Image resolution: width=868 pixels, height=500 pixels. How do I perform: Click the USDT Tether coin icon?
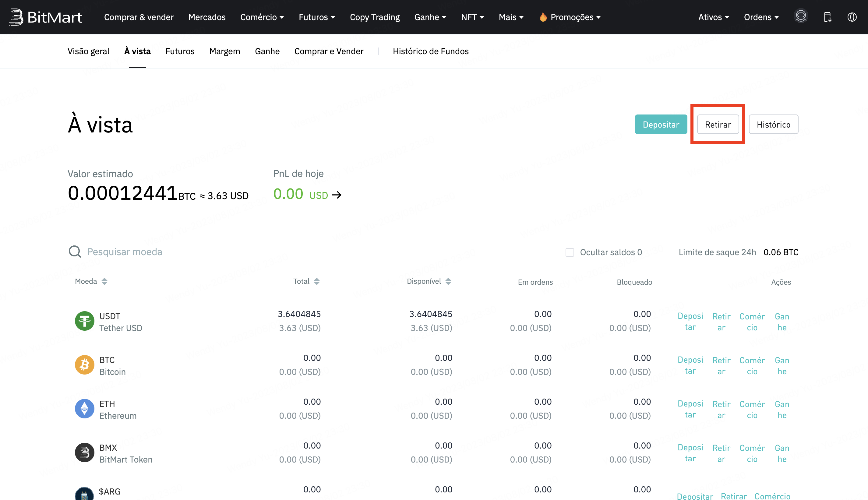(x=84, y=321)
